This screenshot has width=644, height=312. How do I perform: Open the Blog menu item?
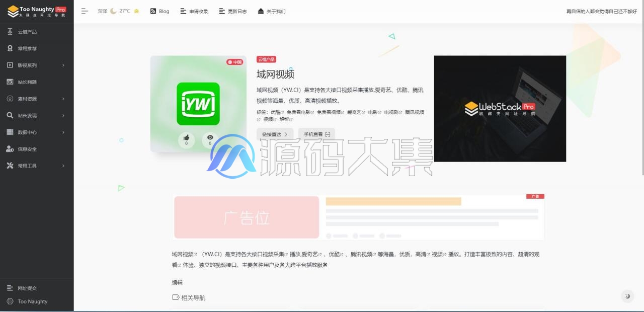pyautogui.click(x=164, y=11)
